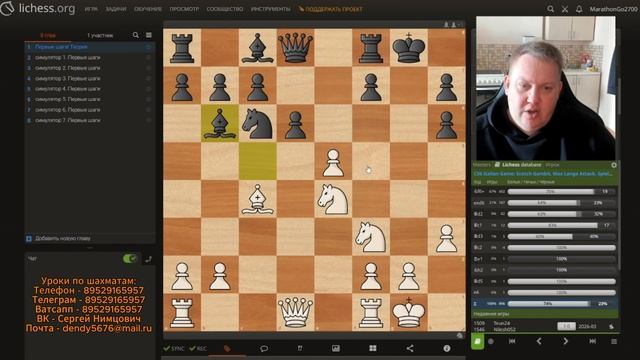
Task: Switch to the chapters tab
Action: pyautogui.click(x=48, y=36)
